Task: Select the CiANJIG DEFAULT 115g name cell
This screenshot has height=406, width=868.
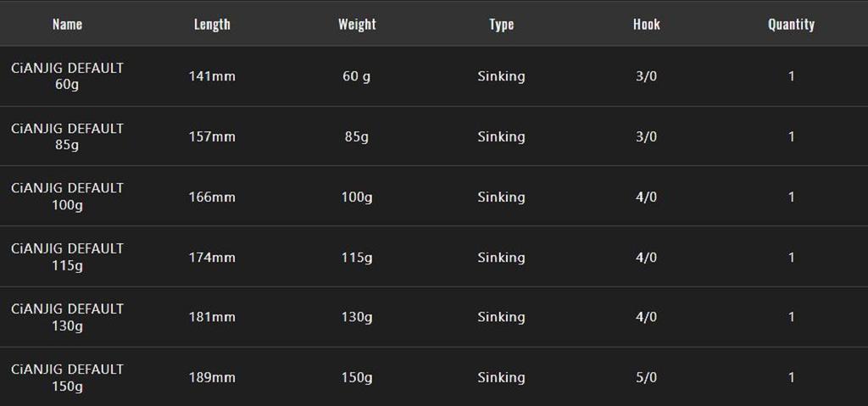Action: click(x=67, y=257)
